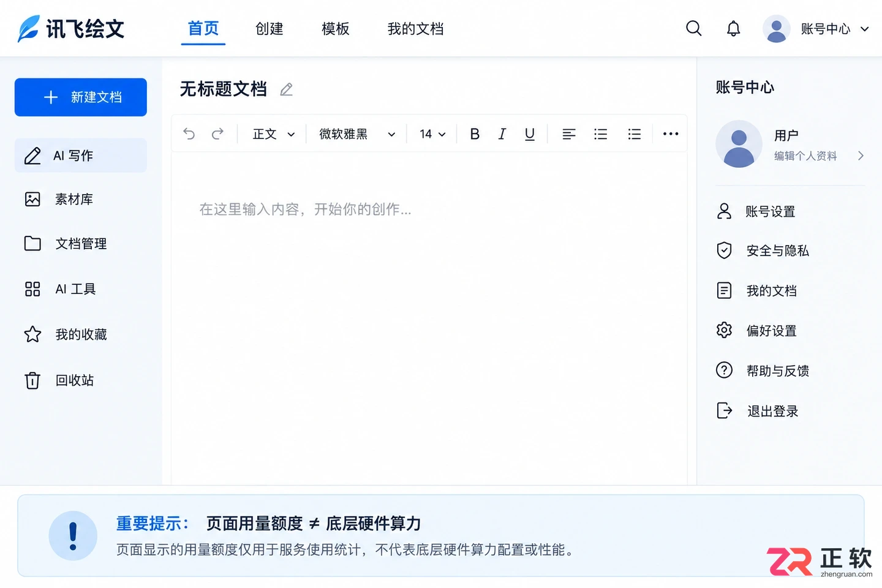Click the chevron beside 编辑个人资料
The height and width of the screenshot is (588, 882).
861,156
